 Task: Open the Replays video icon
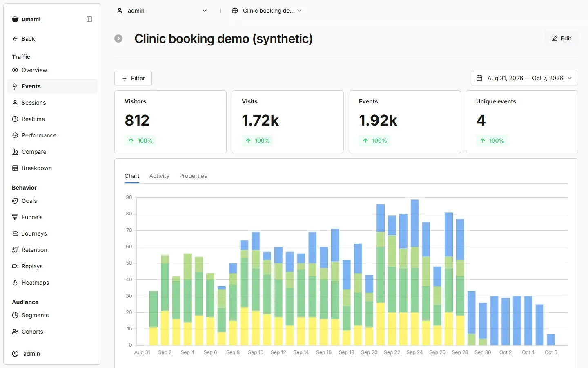(15, 266)
